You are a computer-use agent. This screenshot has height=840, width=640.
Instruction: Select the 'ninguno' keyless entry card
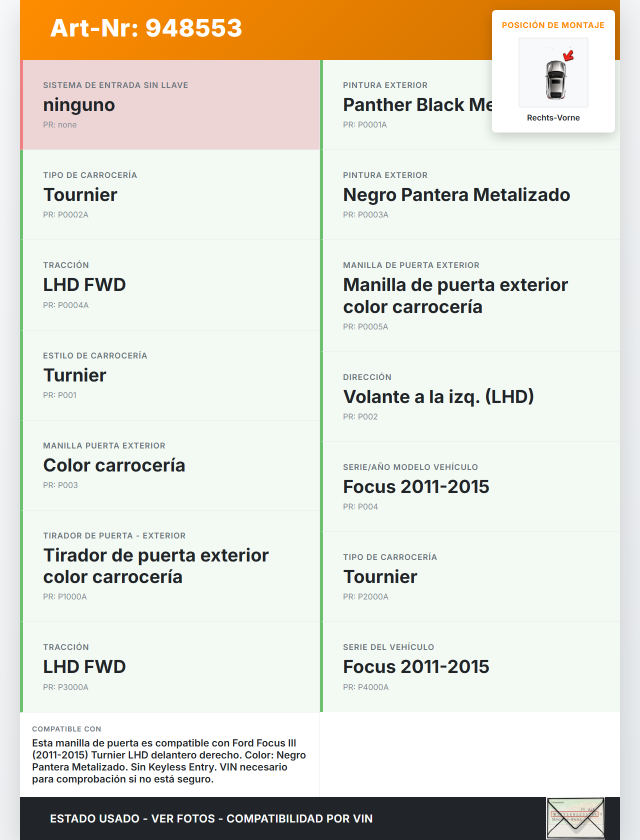(170, 105)
